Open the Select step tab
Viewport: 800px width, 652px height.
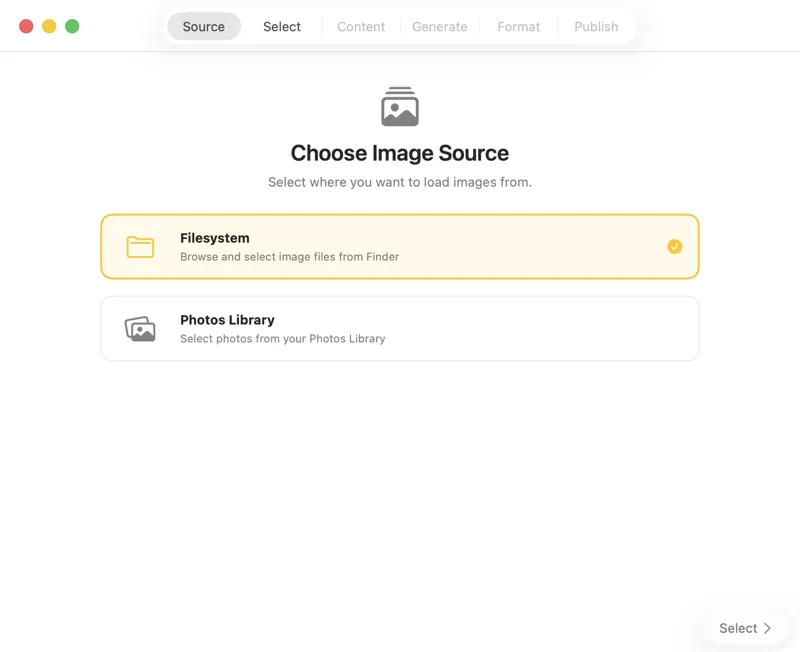[282, 27]
